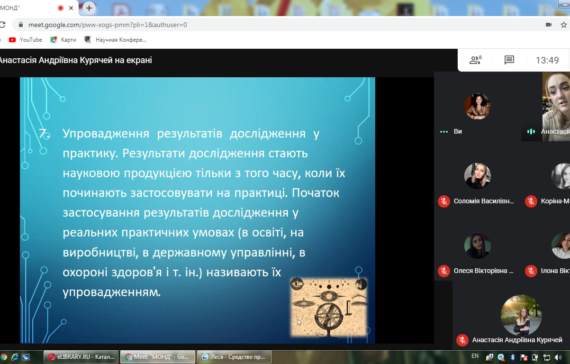Click the muted mic icon by Анастасія Андріївна Курячей
Image resolution: width=570 pixels, height=364 pixels.
pyautogui.click(x=462, y=340)
